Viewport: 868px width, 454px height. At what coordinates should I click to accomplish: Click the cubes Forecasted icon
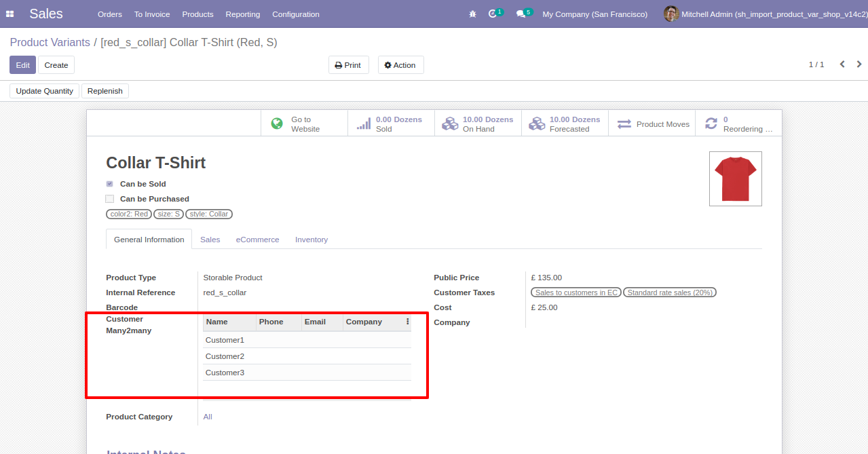(x=537, y=124)
